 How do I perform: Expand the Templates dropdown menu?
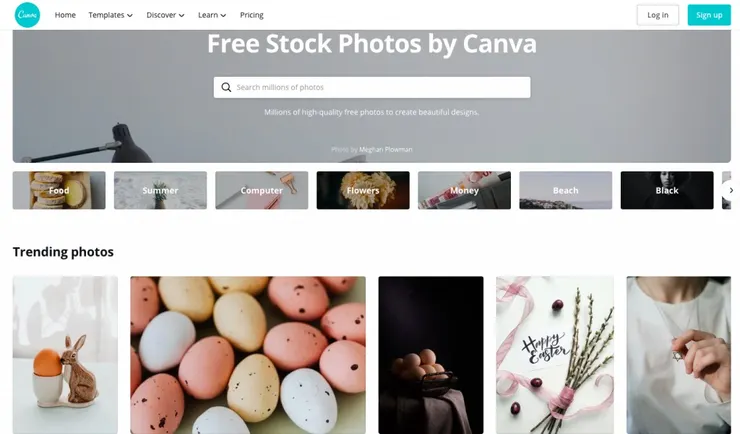[110, 15]
